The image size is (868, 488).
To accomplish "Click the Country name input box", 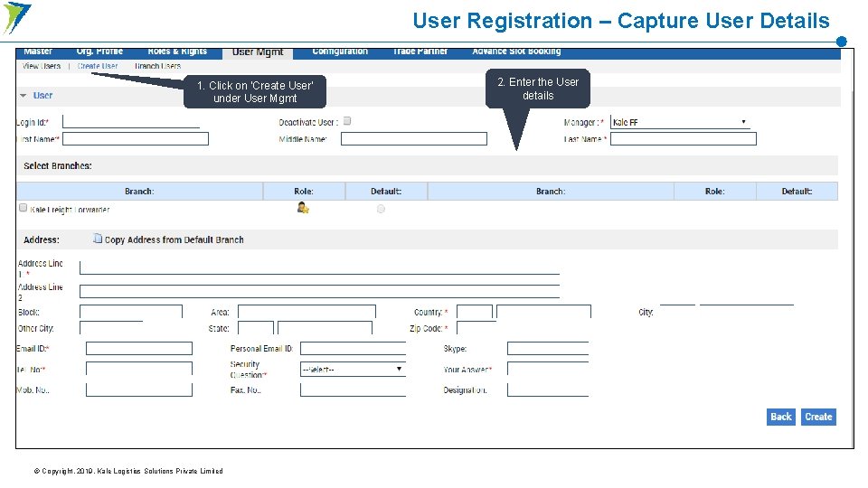I will [x=543, y=312].
